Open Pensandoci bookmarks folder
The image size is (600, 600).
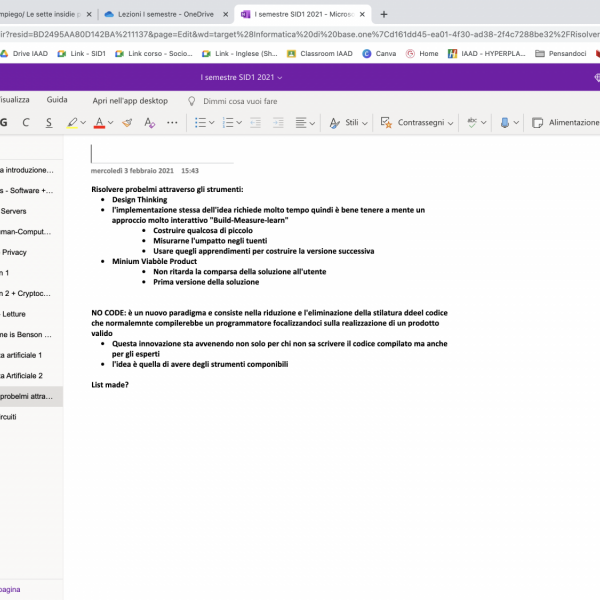[561, 54]
